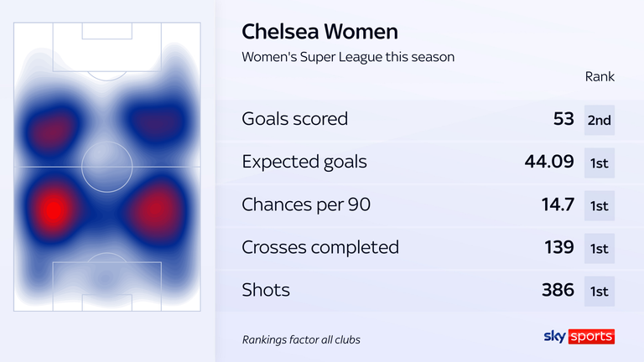Select the 14.7 chances value
Image resolution: width=644 pixels, height=362 pixels.
click(558, 204)
